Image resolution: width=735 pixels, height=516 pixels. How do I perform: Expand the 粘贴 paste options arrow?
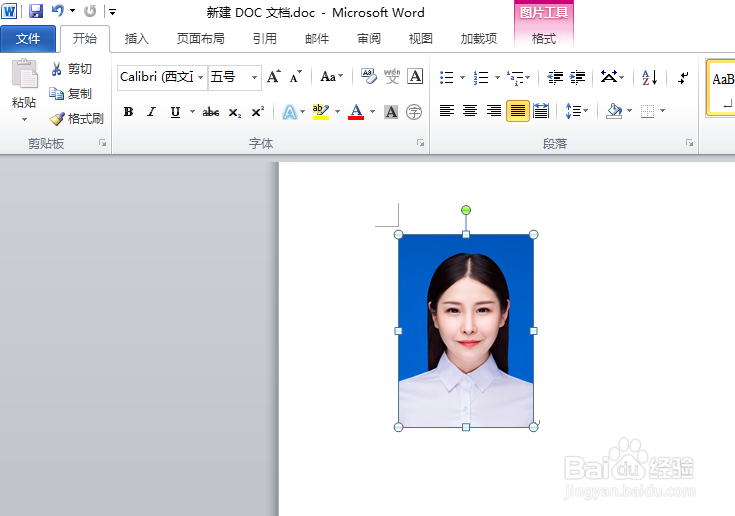tap(24, 120)
